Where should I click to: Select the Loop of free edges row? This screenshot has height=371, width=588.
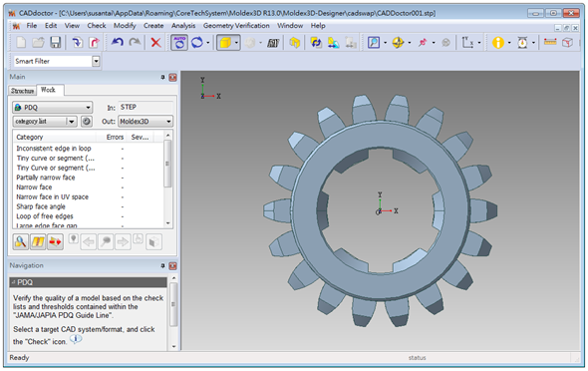coord(89,216)
